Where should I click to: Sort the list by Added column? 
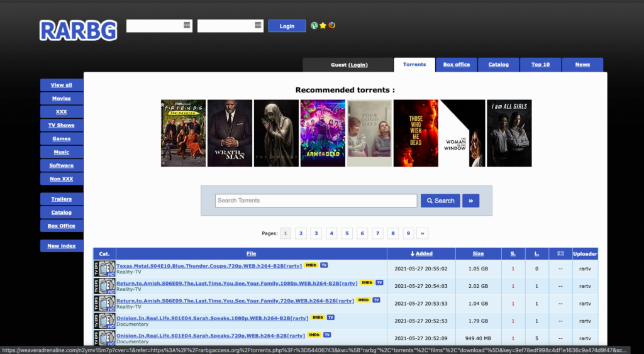pos(421,253)
